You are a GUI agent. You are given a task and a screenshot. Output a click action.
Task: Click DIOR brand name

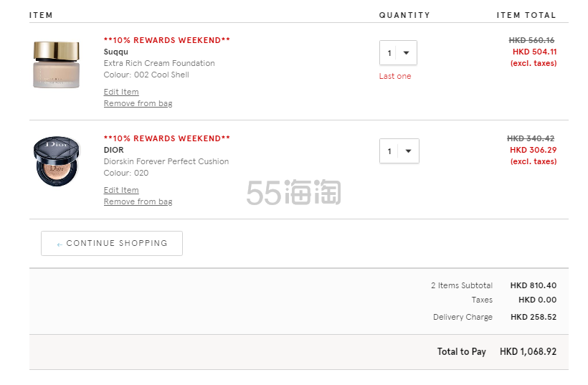point(113,150)
